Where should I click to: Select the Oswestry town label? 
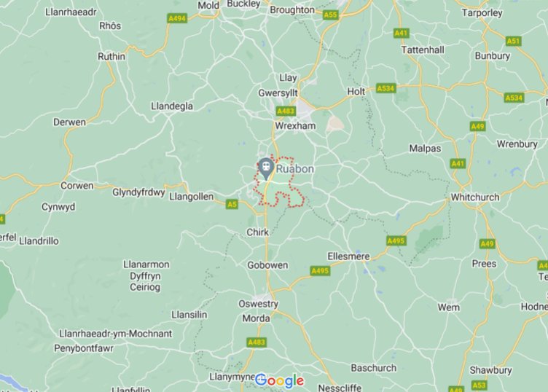click(258, 304)
